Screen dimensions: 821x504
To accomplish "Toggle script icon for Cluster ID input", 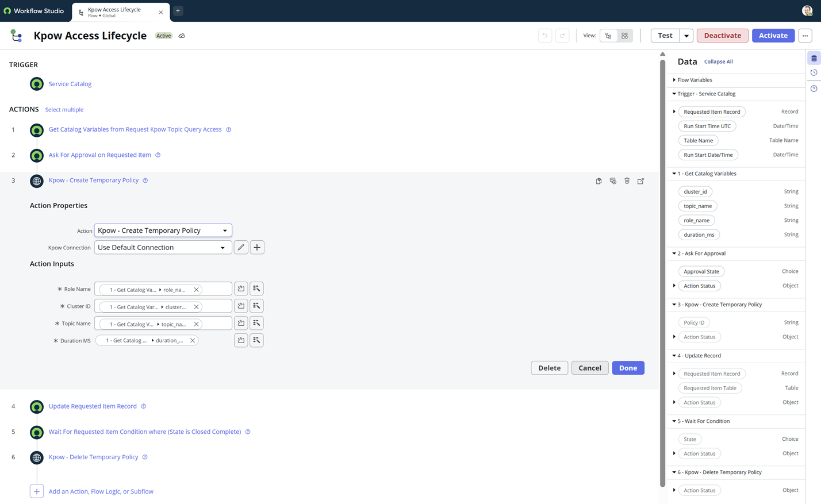I will (x=241, y=306).
